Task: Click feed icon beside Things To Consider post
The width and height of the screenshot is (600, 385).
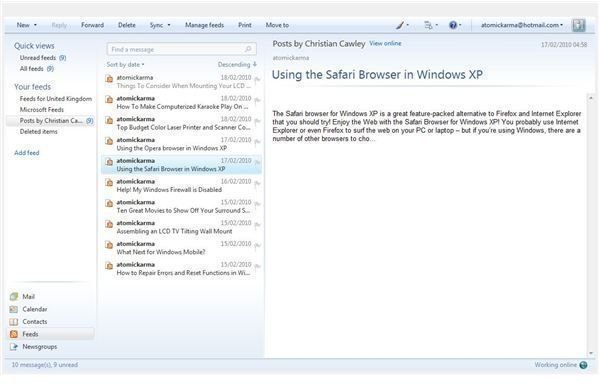Action: tap(109, 78)
